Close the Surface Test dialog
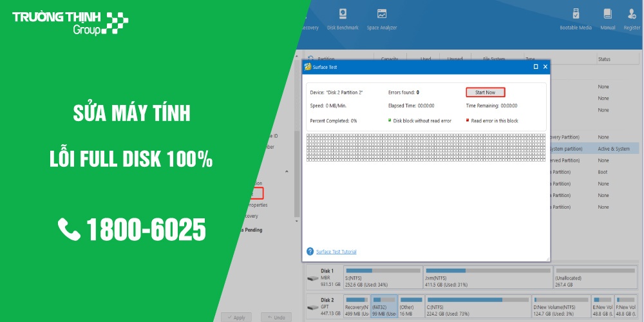 (545, 66)
